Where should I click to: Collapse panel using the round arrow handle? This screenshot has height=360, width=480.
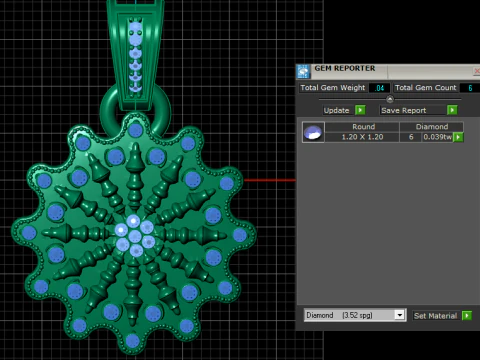click(x=390, y=99)
